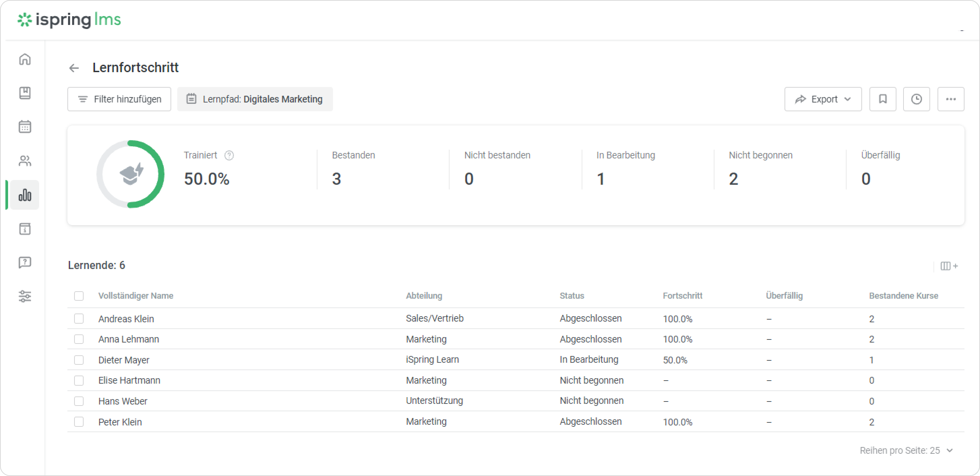Tick the checkbox for Dieter Mayer
The width and height of the screenshot is (980, 476).
79,360
